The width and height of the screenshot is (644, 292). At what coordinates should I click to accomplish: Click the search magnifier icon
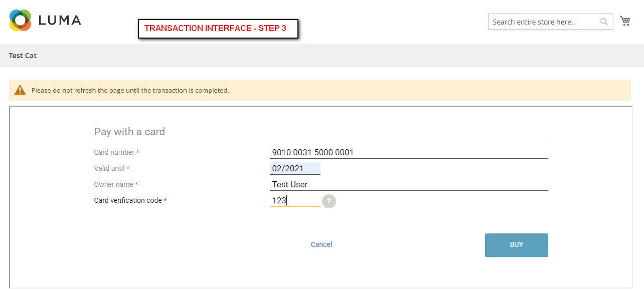point(604,22)
